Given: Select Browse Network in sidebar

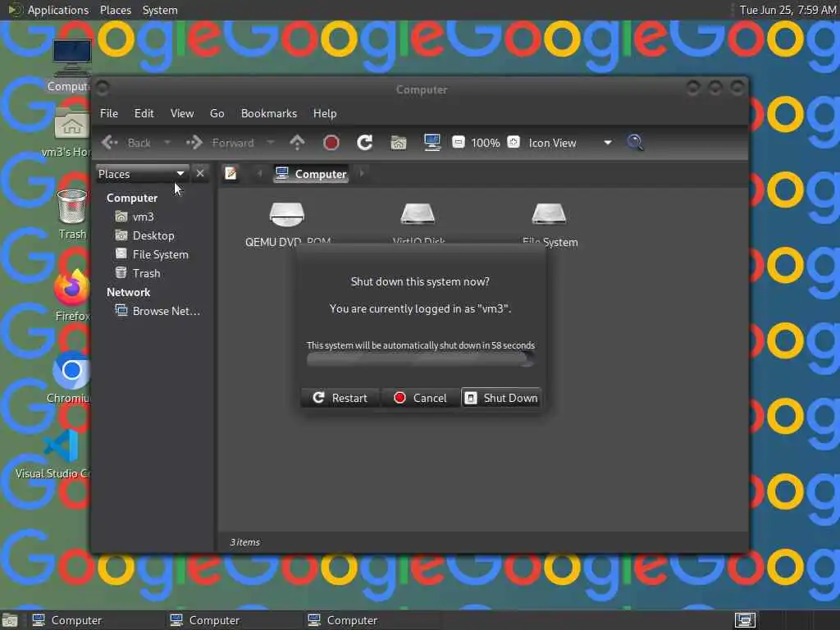Looking at the screenshot, I should [x=157, y=311].
